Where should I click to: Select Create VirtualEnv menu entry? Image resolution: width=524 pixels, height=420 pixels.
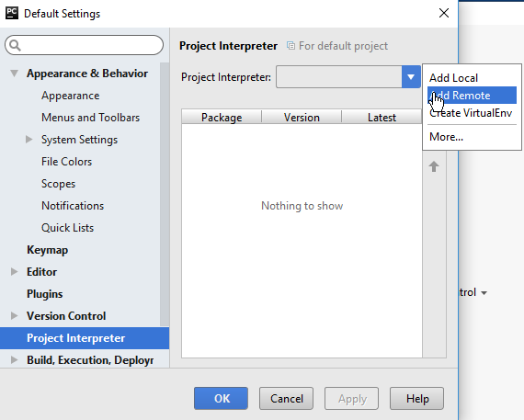[x=472, y=113]
